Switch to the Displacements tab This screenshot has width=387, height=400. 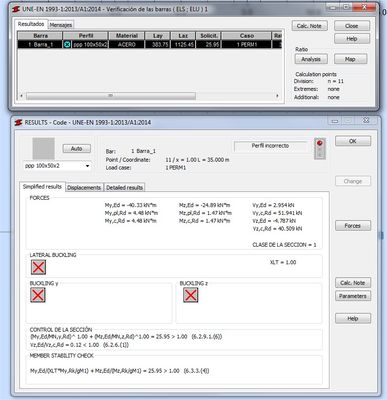(x=84, y=188)
